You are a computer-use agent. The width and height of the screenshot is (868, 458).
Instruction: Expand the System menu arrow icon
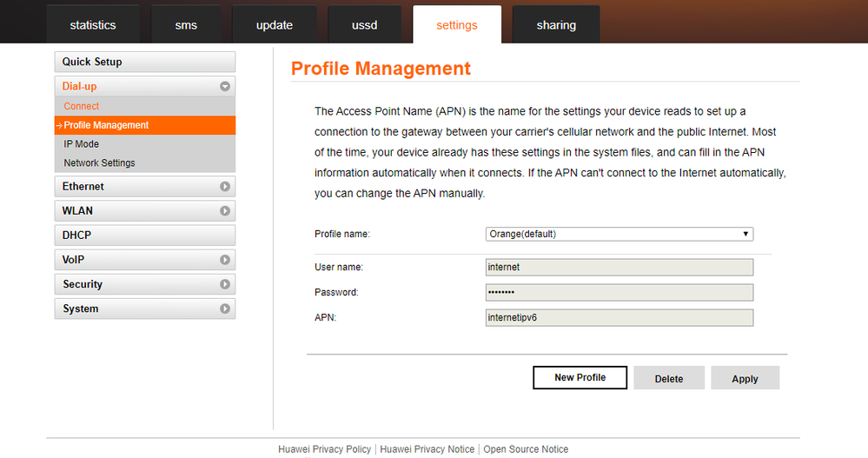[x=225, y=309]
